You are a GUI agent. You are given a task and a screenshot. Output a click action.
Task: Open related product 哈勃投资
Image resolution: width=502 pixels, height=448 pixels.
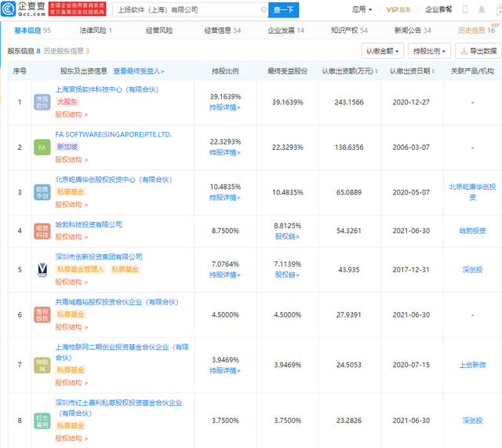tap(472, 231)
